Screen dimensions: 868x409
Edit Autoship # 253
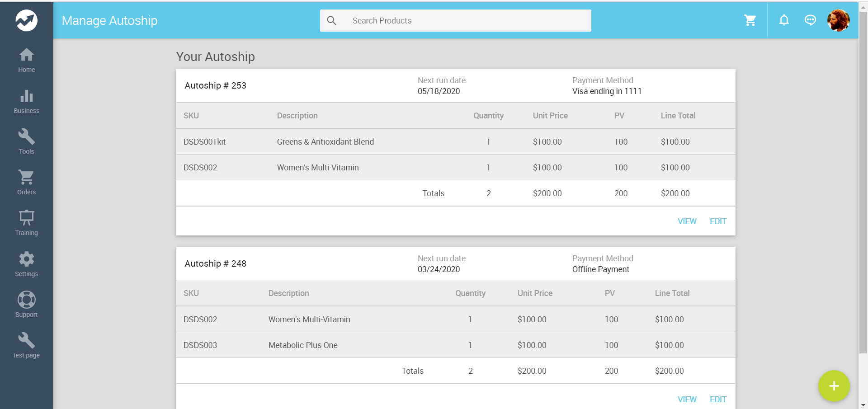[717, 221]
